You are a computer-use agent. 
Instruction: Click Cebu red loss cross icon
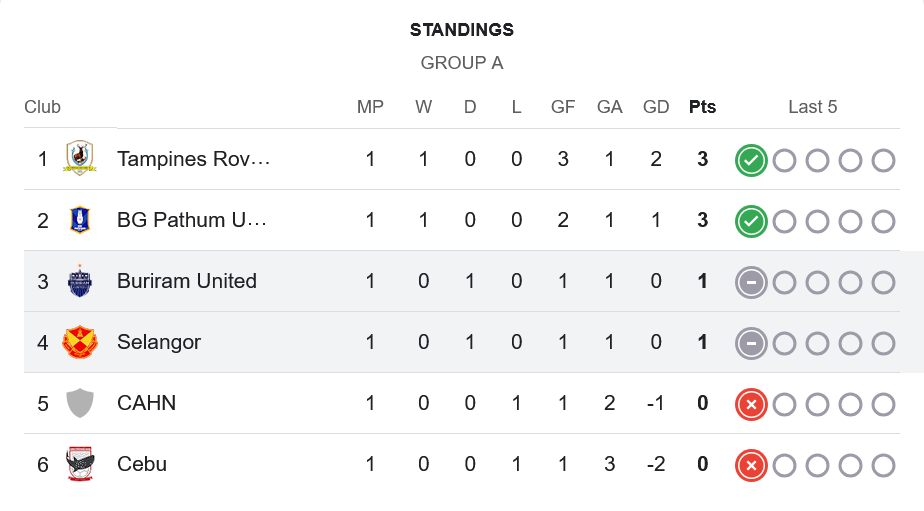click(751, 465)
